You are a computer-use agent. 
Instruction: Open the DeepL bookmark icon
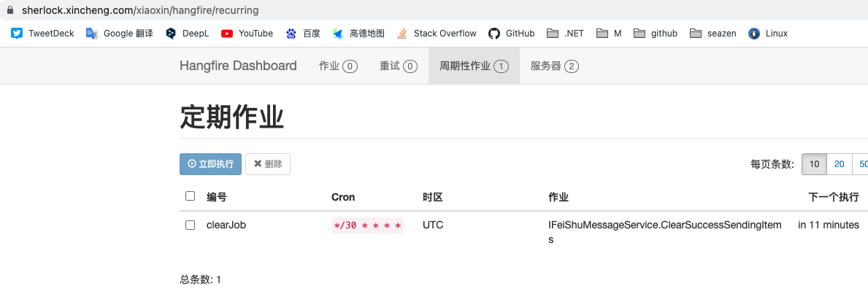(x=171, y=33)
